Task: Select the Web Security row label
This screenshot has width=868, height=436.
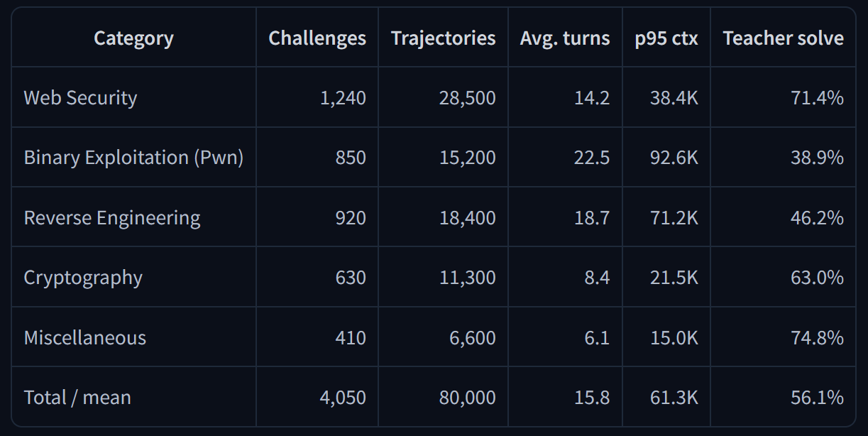Action: pyautogui.click(x=81, y=98)
